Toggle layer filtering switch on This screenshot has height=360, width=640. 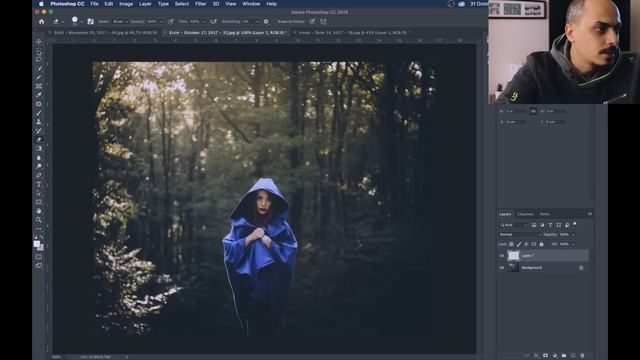click(x=575, y=224)
